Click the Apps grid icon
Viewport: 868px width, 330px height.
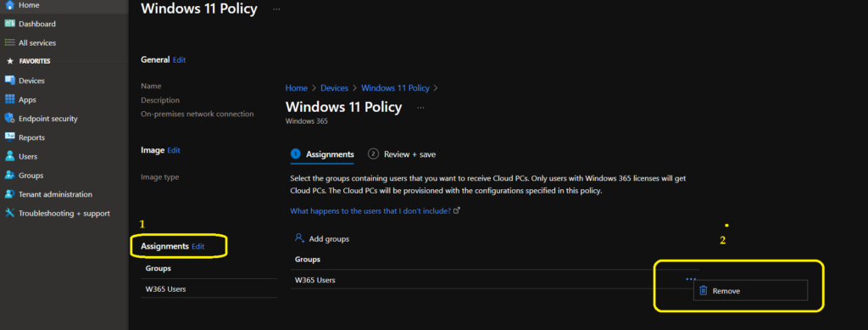point(9,99)
